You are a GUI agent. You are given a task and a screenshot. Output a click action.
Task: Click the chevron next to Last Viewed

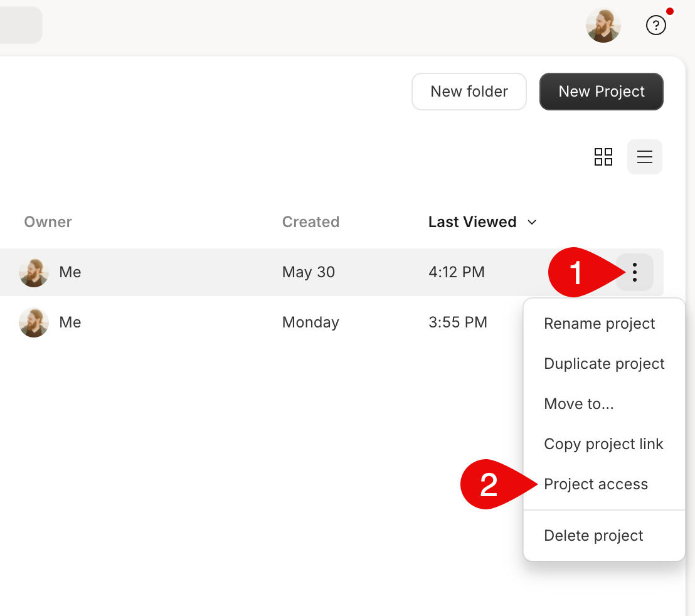point(532,222)
